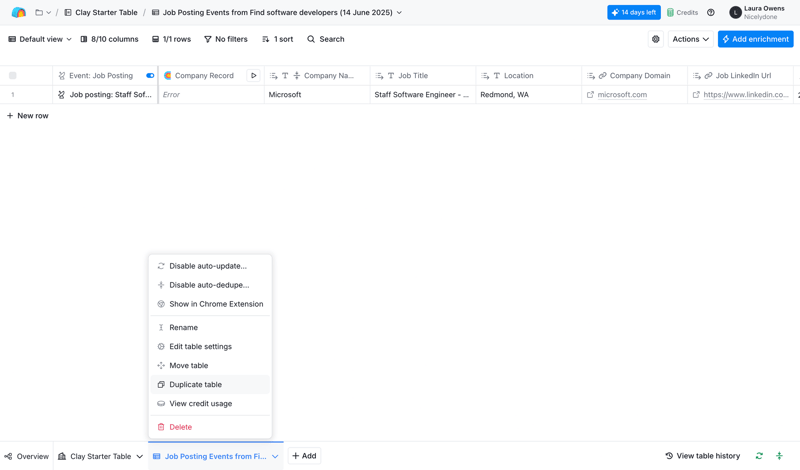Choose Rename in the context menu

210,327
